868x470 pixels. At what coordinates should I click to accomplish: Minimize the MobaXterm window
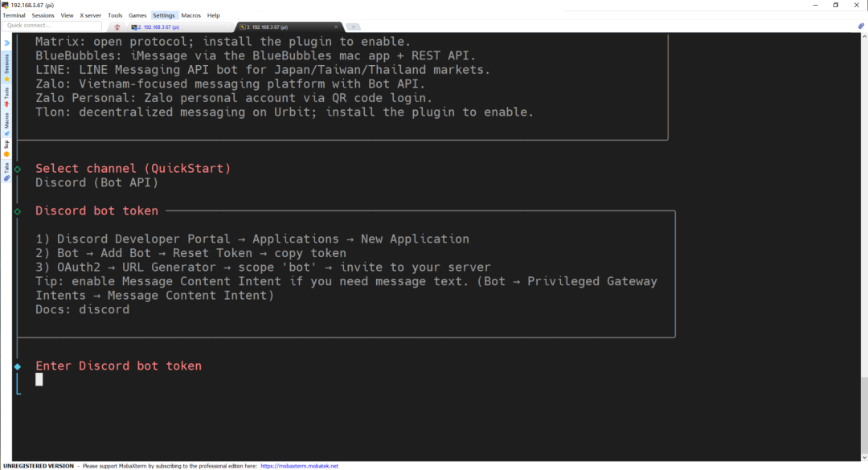point(816,5)
